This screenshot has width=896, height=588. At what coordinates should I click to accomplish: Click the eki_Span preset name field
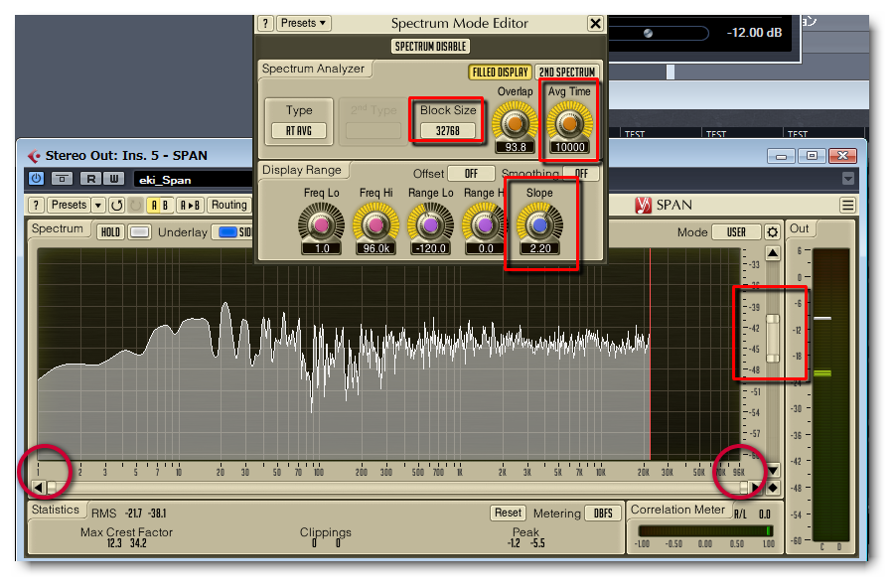click(195, 180)
